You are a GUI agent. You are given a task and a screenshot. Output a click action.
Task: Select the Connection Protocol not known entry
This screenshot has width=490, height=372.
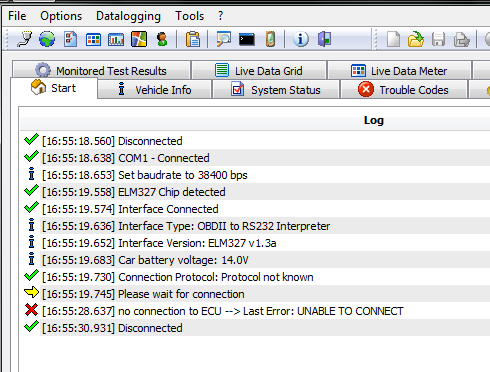[x=255, y=277]
